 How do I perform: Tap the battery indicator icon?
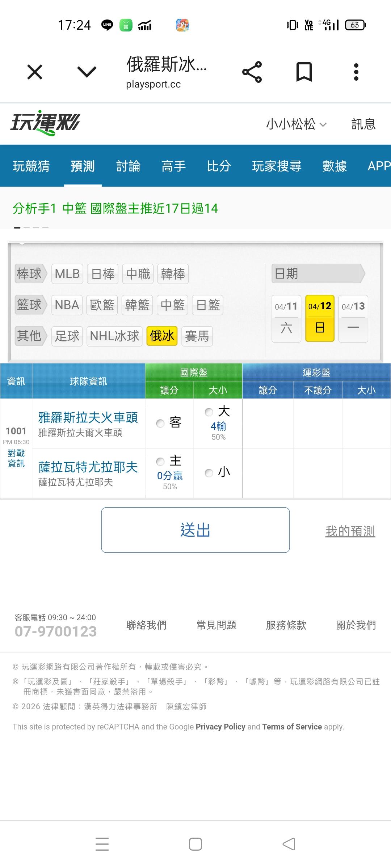click(356, 25)
